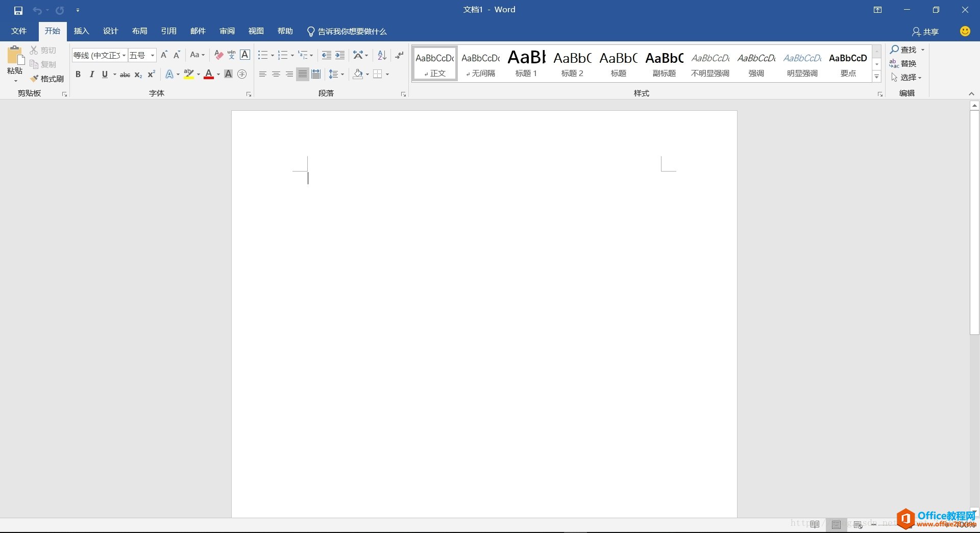980x533 pixels.
Task: Toggle superscript formatting
Action: 151,75
